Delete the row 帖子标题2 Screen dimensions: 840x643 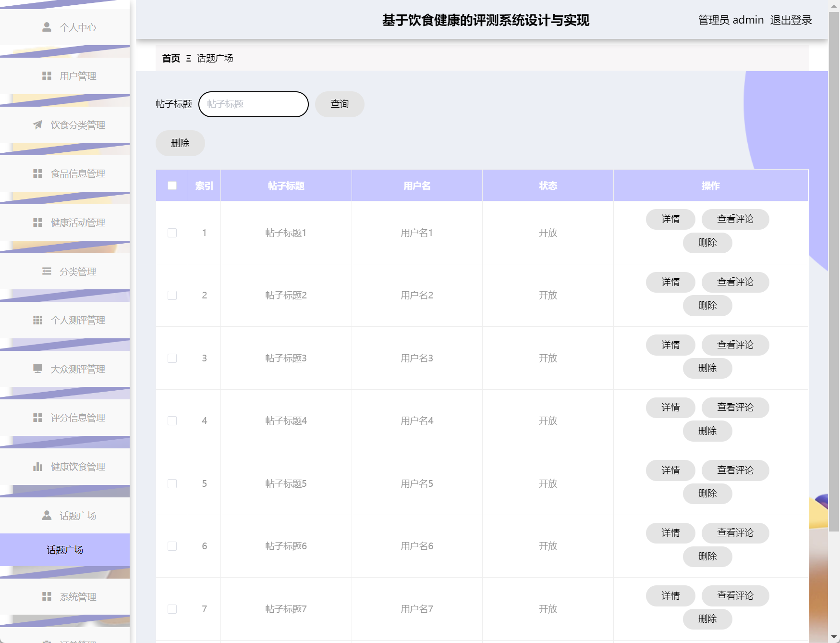(x=707, y=306)
